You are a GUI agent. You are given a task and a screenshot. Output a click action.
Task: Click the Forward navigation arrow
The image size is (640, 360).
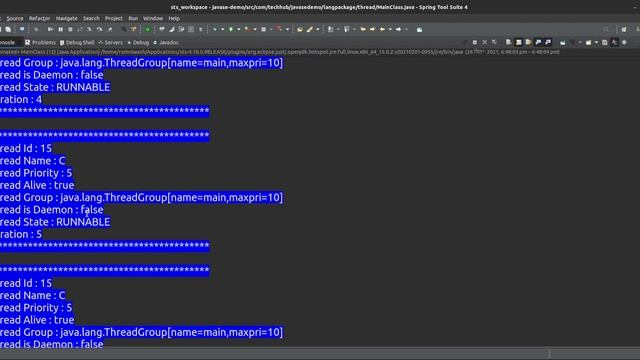(398, 29)
